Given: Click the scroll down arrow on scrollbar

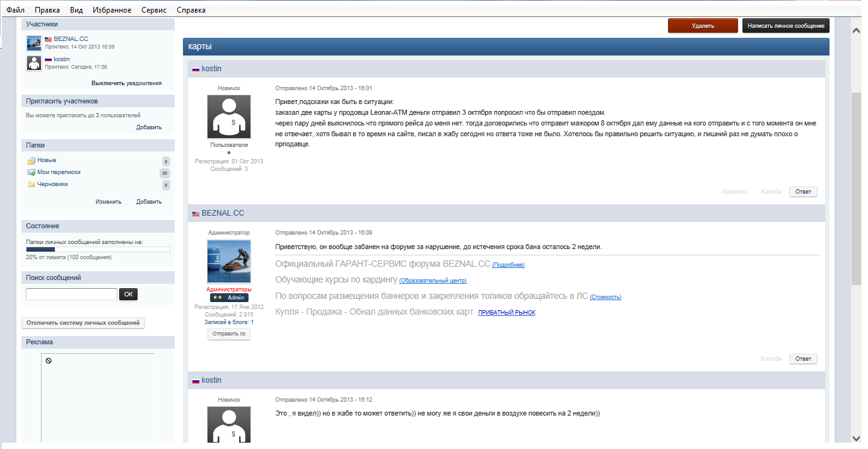Looking at the screenshot, I should [856, 438].
